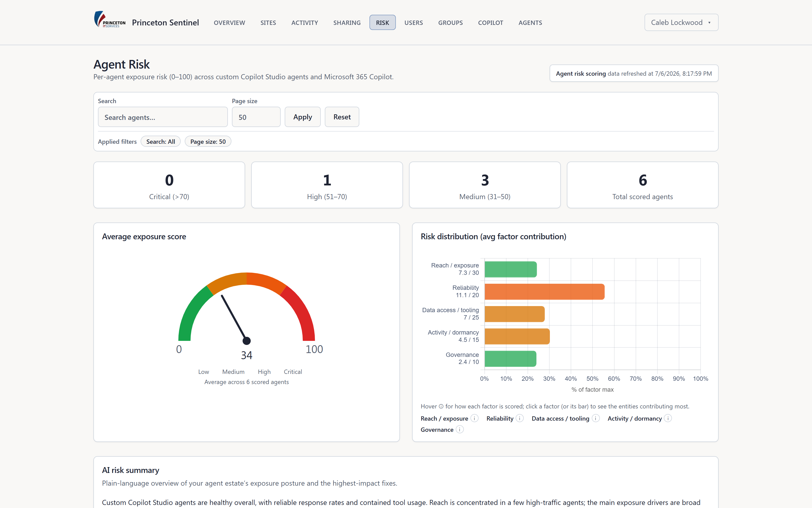Open info icon for Reach / exposure
Screen dimensions: 812x508
[475, 418]
